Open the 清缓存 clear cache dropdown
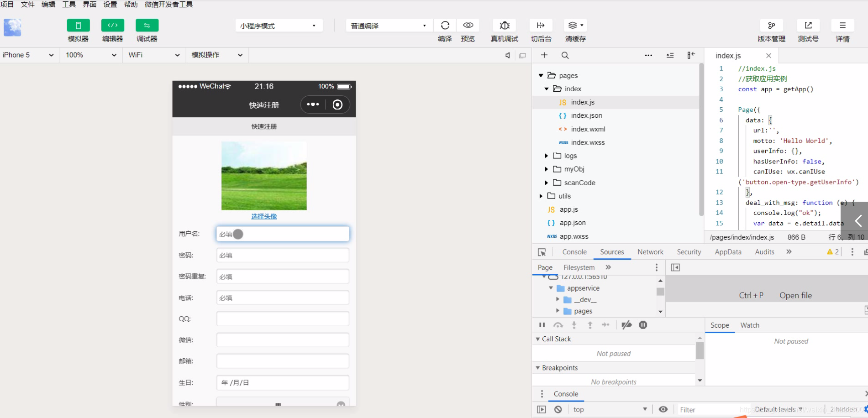Screen dimensions: 868x418 [575, 25]
